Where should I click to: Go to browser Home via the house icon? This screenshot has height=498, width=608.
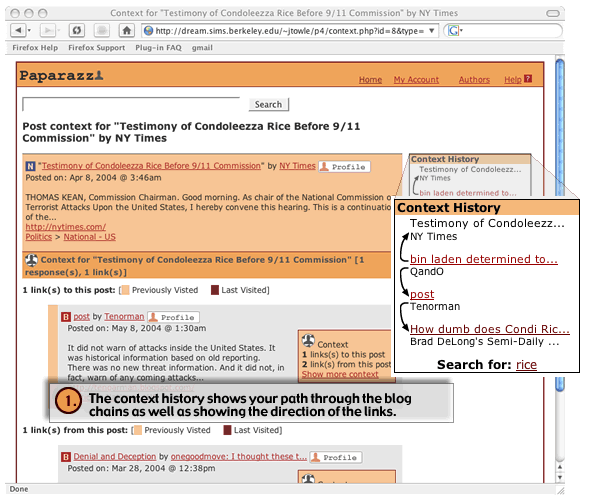(126, 30)
